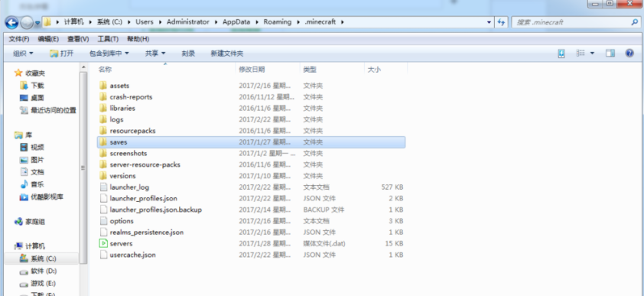Image resolution: width=644 pixels, height=296 pixels.
Task: Toggle the preview pane icon
Action: [610, 54]
